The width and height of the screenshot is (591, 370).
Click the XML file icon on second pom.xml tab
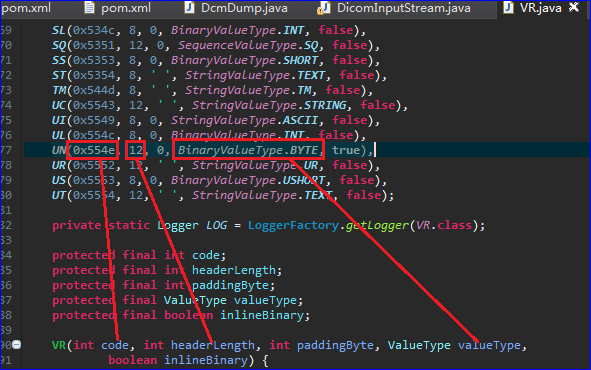89,8
